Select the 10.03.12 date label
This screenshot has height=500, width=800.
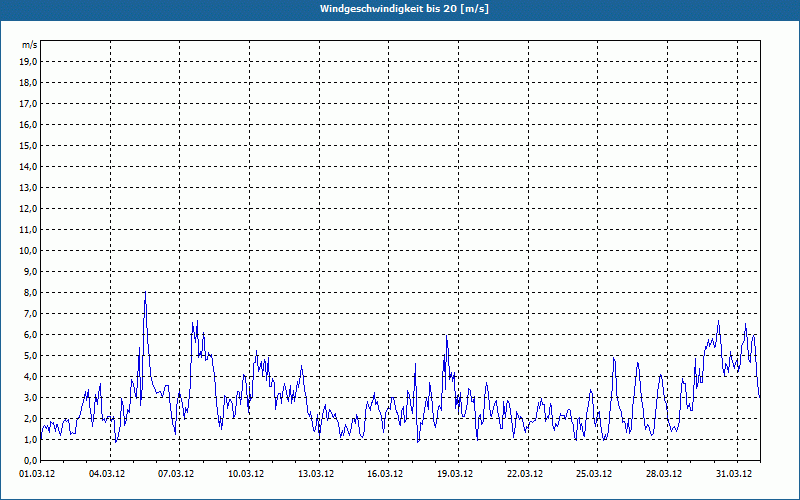tap(246, 474)
